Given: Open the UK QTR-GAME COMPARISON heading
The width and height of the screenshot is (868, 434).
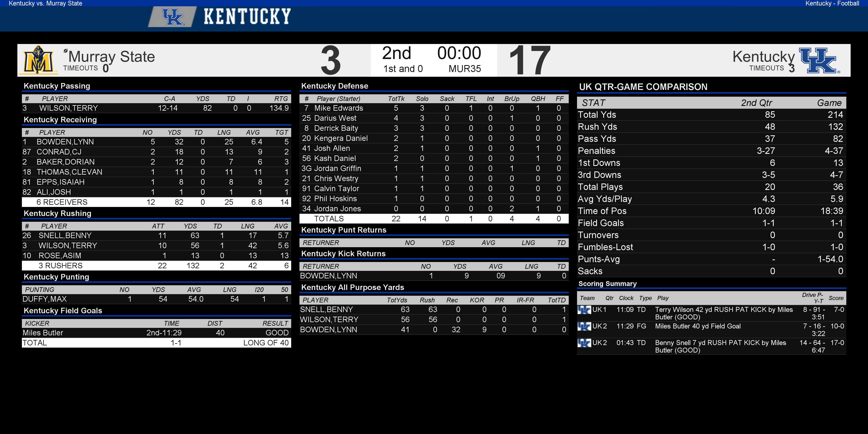Looking at the screenshot, I should pos(643,87).
